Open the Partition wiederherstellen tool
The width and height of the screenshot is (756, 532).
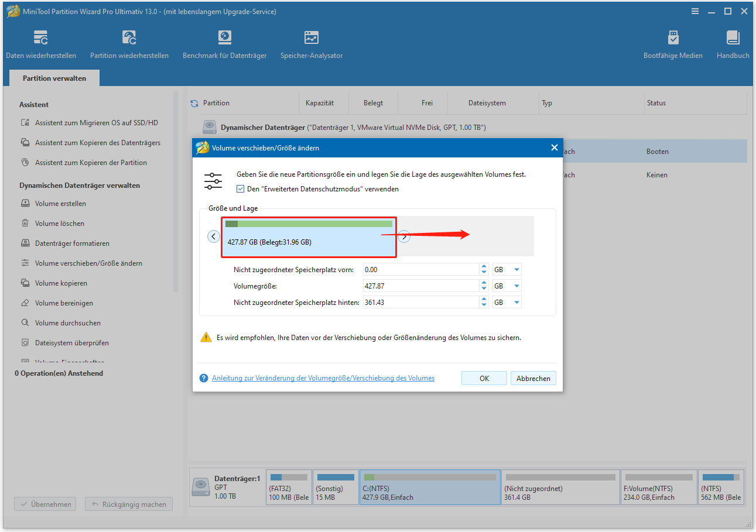point(129,44)
